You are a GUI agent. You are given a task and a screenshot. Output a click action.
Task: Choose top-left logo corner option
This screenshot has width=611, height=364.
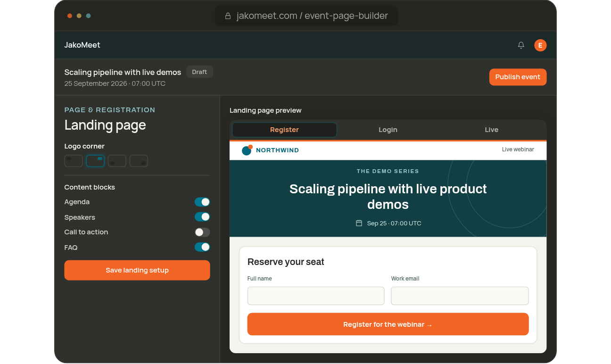point(74,161)
